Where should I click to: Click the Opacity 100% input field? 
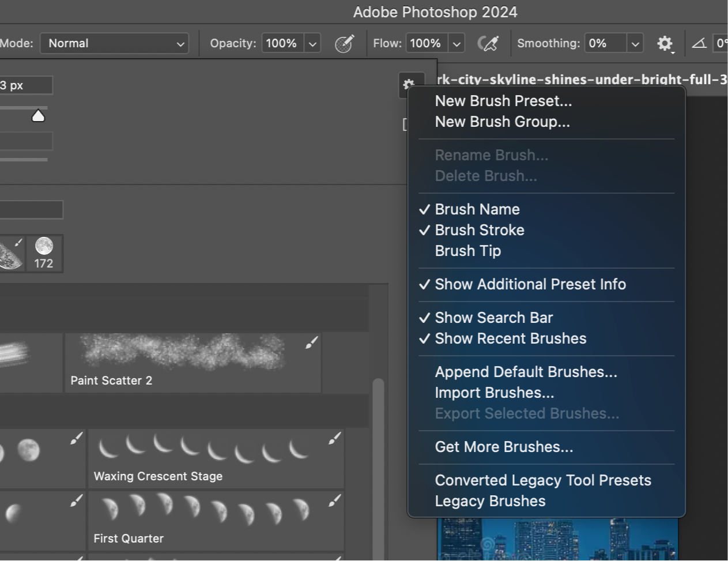(x=282, y=43)
